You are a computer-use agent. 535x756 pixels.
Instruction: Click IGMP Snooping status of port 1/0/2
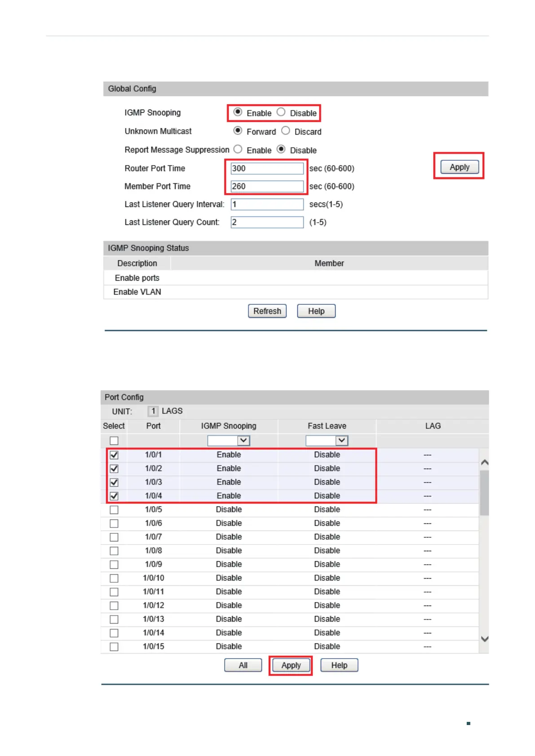tap(229, 468)
